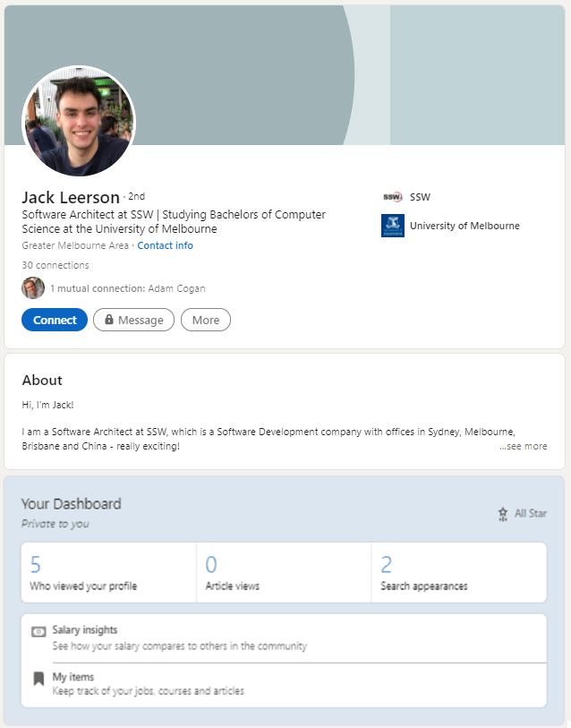Click the My items bookmark icon
The height and width of the screenshot is (728, 571).
(38, 679)
